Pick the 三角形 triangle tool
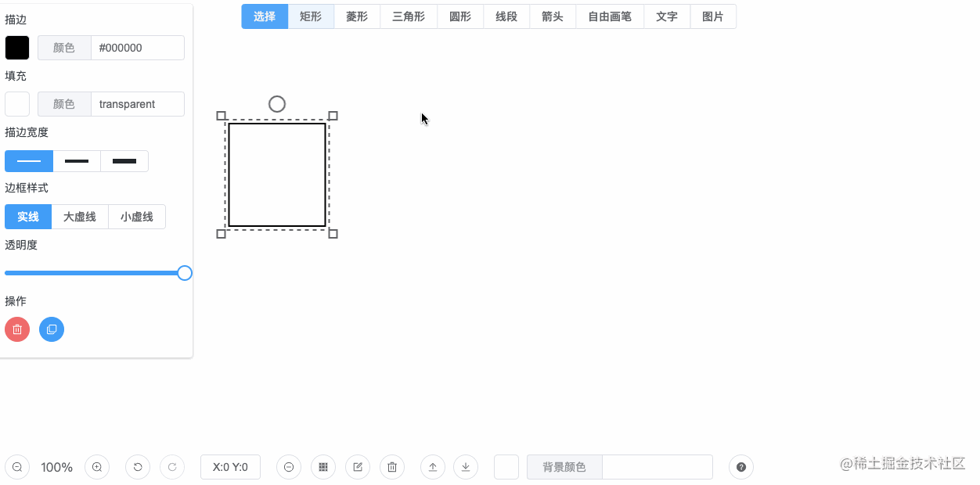 [x=409, y=16]
